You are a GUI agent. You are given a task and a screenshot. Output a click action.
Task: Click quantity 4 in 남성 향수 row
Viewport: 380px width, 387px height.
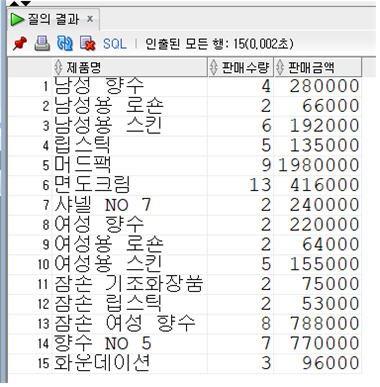pos(266,86)
